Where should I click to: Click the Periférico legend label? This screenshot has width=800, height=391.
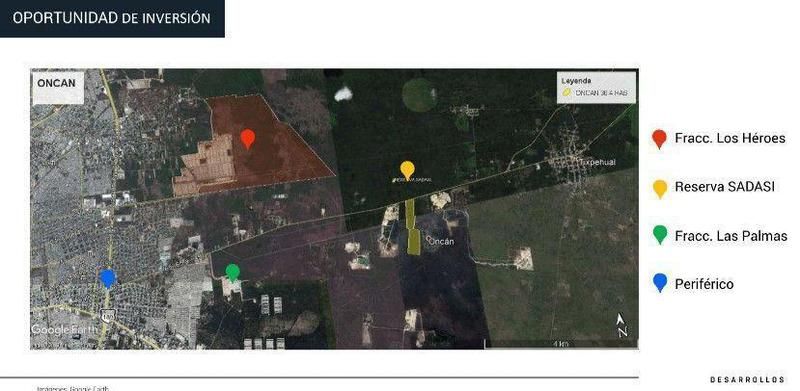click(x=704, y=284)
